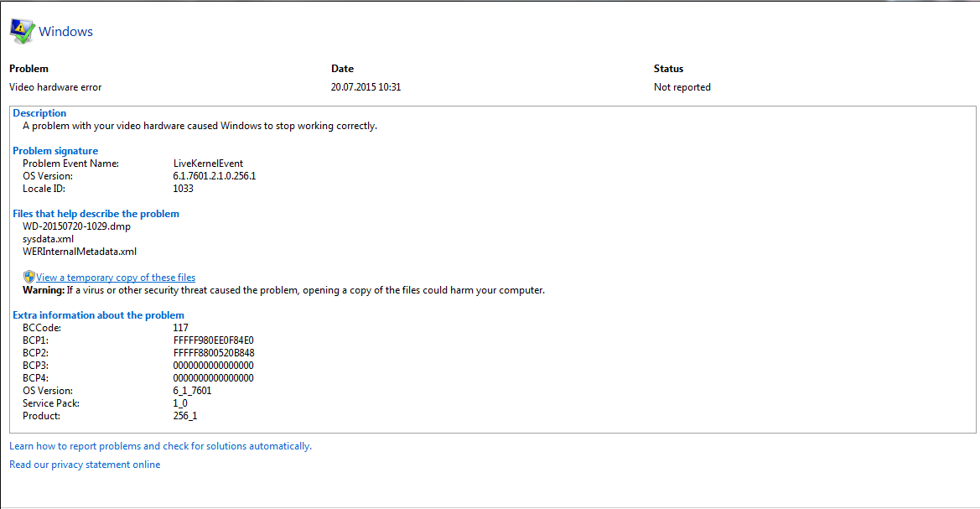Select 'Video hardware error' problem text
This screenshot has height=509, width=980.
click(x=55, y=87)
